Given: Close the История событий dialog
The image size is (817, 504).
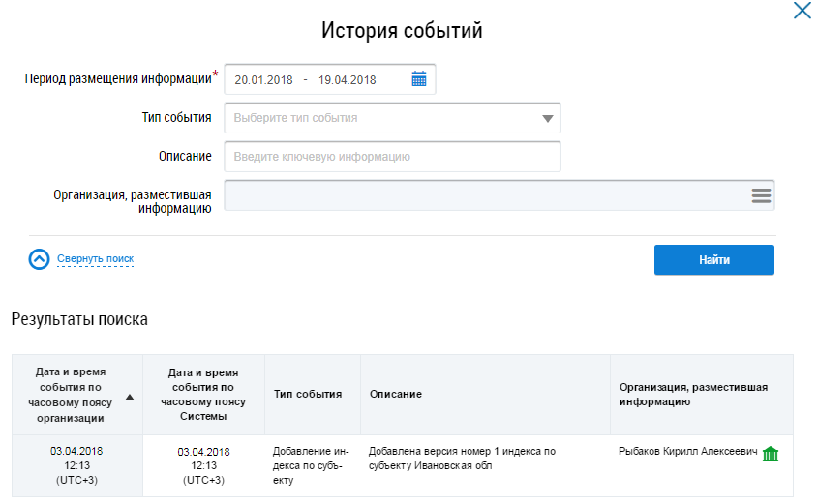Looking at the screenshot, I should point(802,11).
